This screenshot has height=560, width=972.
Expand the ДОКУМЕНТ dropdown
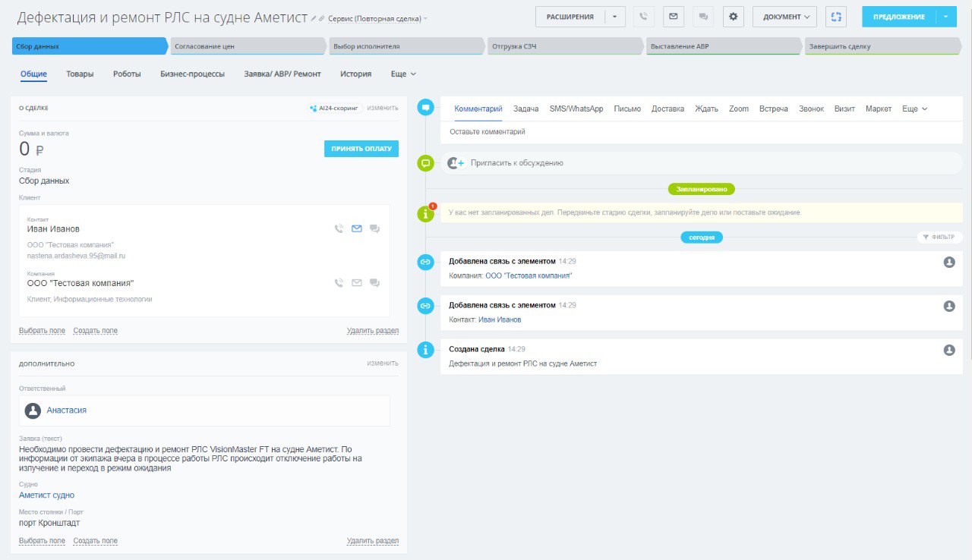pyautogui.click(x=784, y=17)
